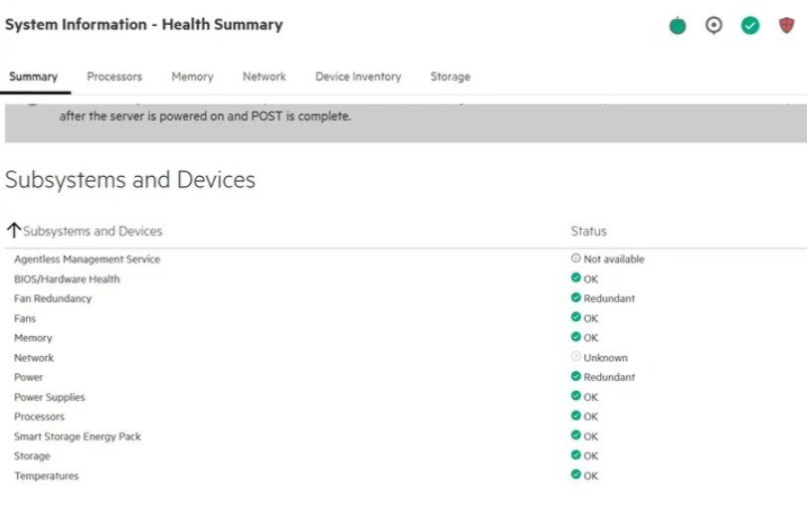Open the Memory tab
Screen dimensions: 807x532
tap(192, 77)
